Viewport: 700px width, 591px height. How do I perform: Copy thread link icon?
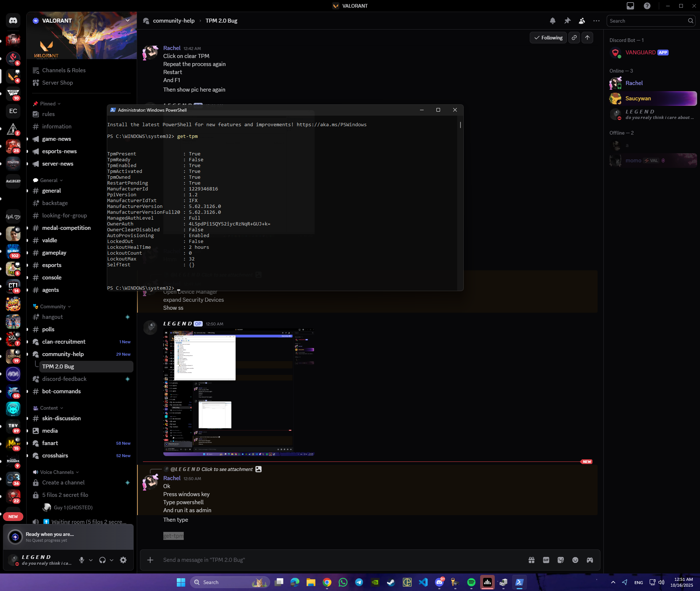pyautogui.click(x=574, y=38)
